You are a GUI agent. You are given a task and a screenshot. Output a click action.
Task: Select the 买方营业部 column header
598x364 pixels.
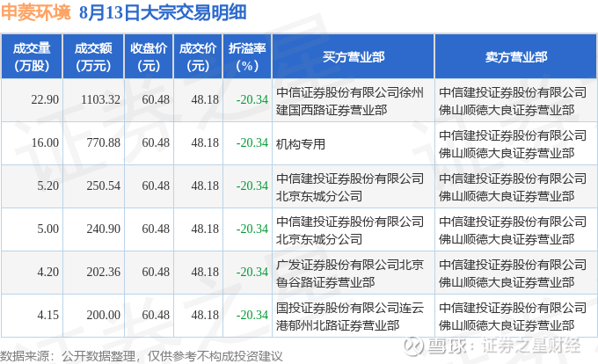[x=354, y=57]
